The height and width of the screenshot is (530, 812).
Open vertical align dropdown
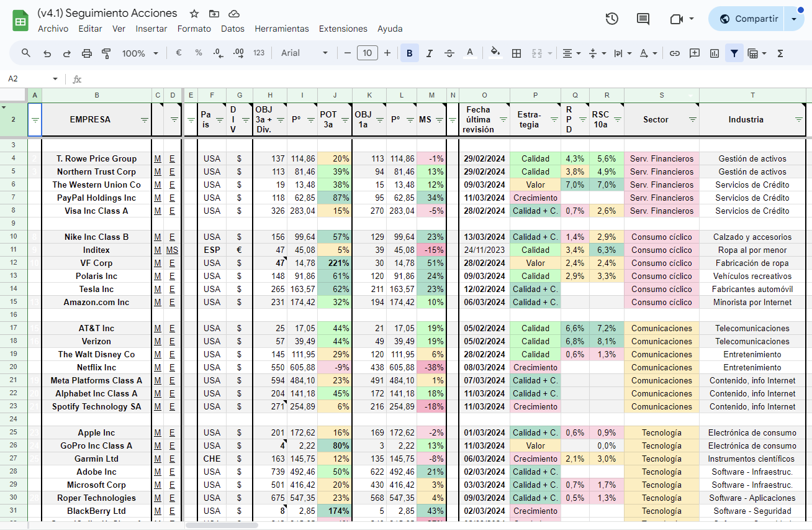[x=597, y=53]
